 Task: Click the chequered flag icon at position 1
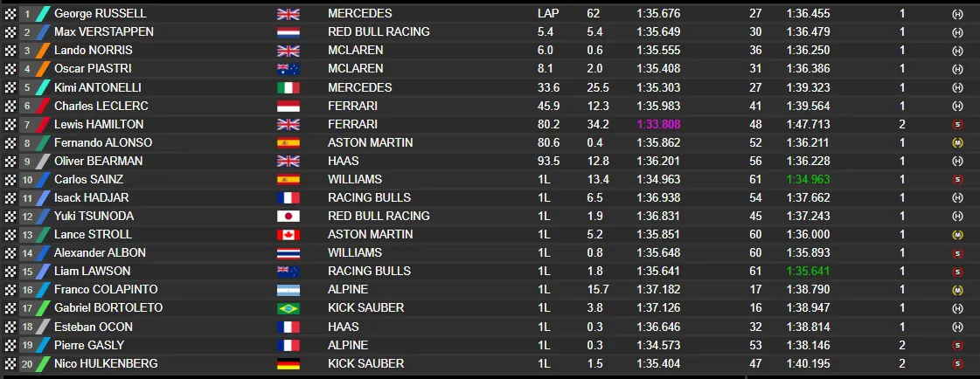pos(10,14)
